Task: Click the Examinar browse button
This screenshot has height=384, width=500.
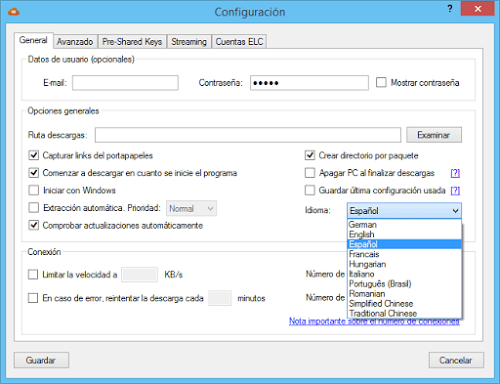Action: [x=434, y=135]
